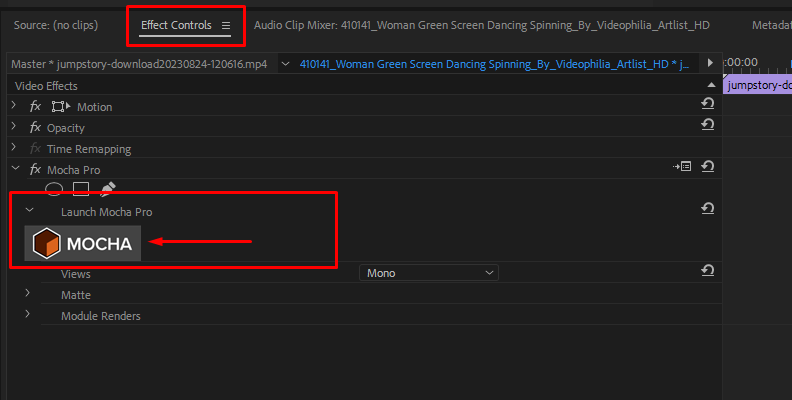Select the 410141_Woman Green Screen sequence clip link
This screenshot has width=792, height=400.
click(494, 64)
